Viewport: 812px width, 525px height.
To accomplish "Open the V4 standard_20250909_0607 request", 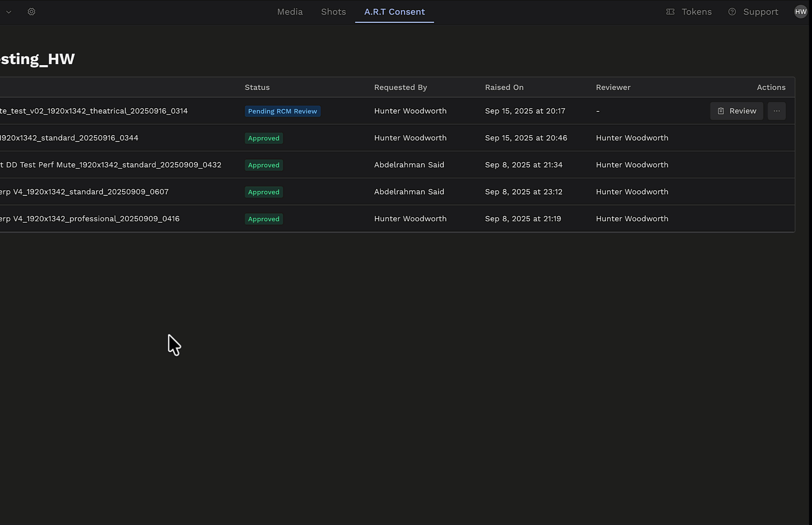I will pyautogui.click(x=85, y=192).
